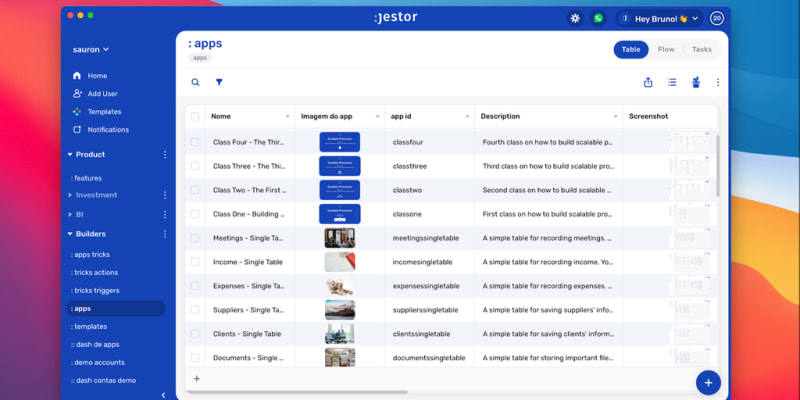Click the settings gear icon in header
This screenshot has height=400, width=800.
575,18
